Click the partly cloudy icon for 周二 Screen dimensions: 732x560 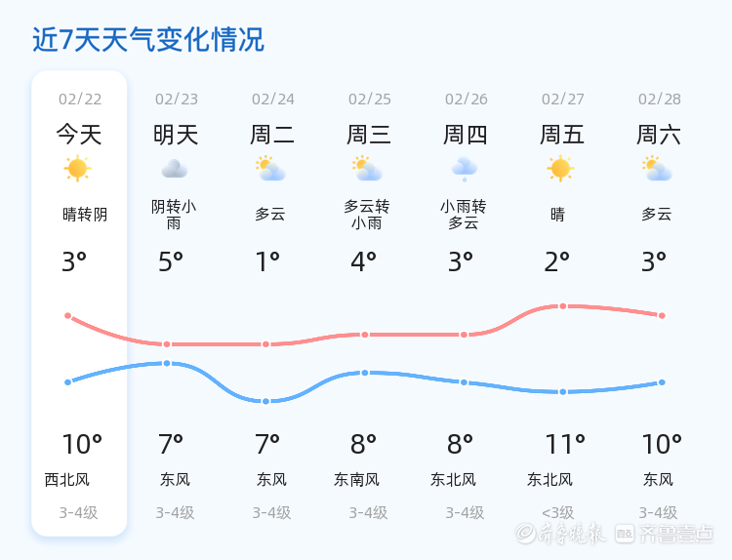[x=269, y=169]
